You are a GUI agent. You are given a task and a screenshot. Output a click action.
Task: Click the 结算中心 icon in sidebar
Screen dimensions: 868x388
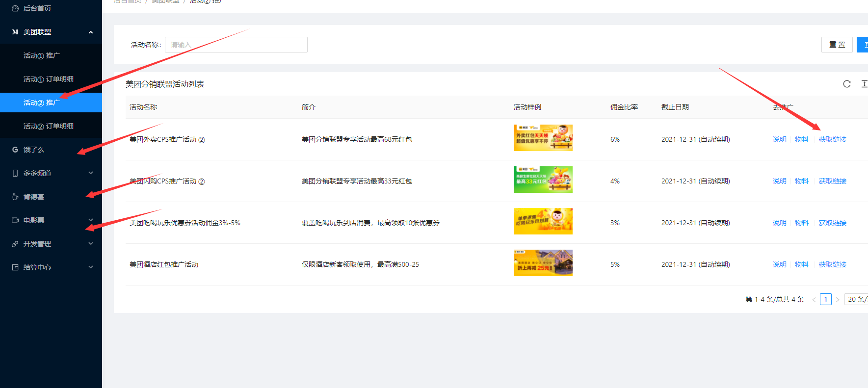[x=15, y=267]
